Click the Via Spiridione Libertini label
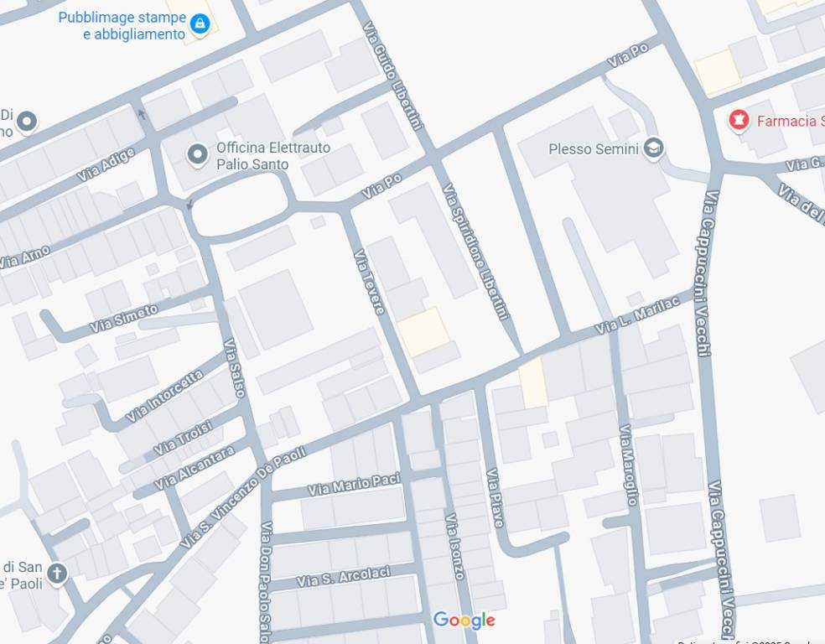Image resolution: width=825 pixels, height=644 pixels. (x=475, y=252)
